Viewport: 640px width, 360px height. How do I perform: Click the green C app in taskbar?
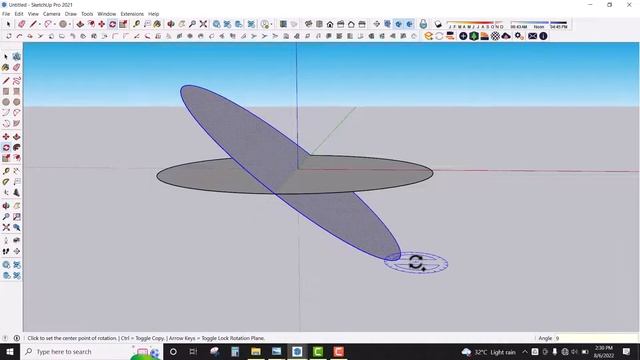pos(318,351)
